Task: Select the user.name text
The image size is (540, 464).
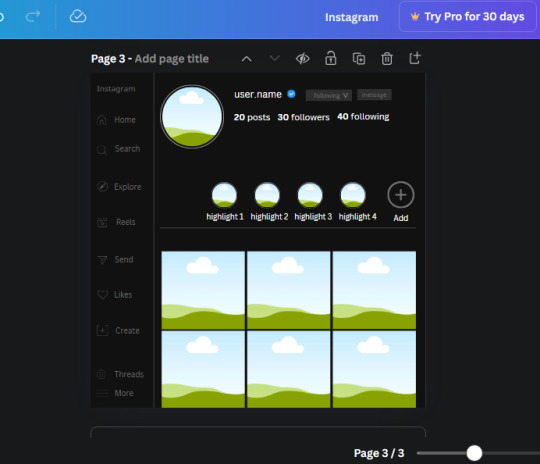Action: [258, 94]
